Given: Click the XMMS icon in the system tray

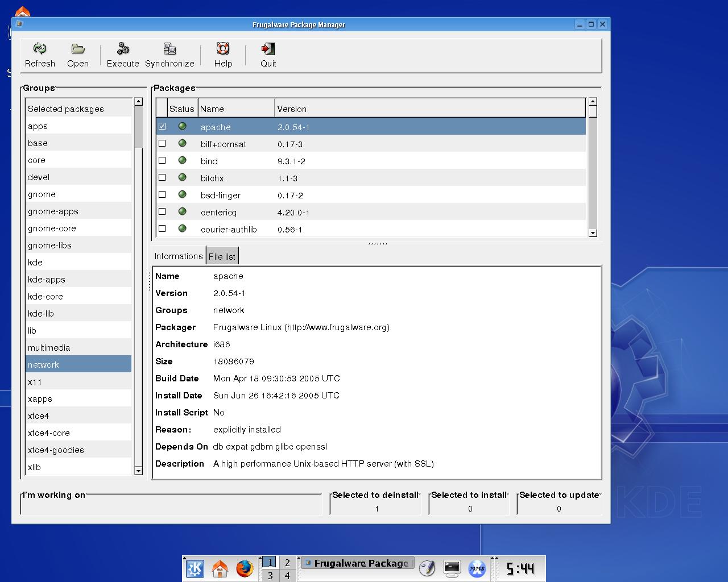Looking at the screenshot, I should (x=477, y=568).
